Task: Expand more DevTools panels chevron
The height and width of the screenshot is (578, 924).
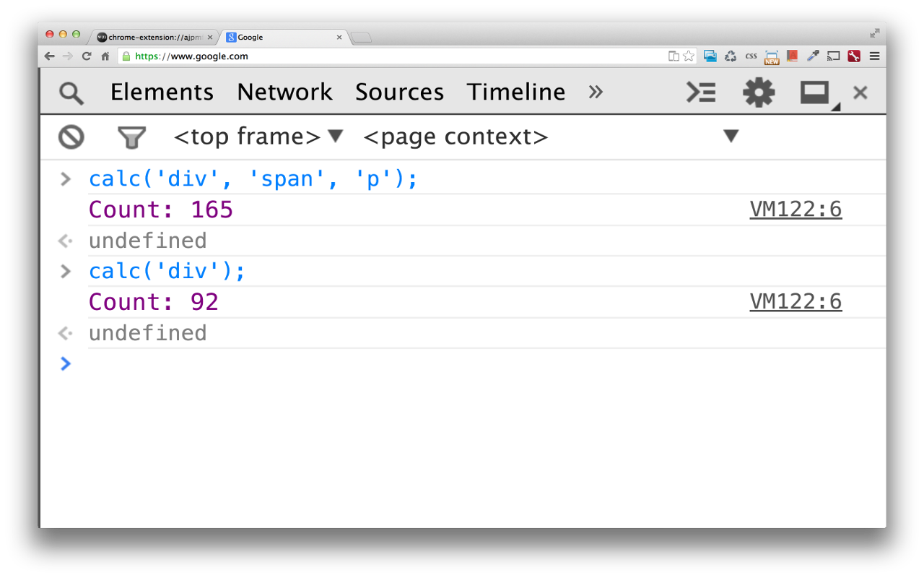Action: click(x=596, y=92)
